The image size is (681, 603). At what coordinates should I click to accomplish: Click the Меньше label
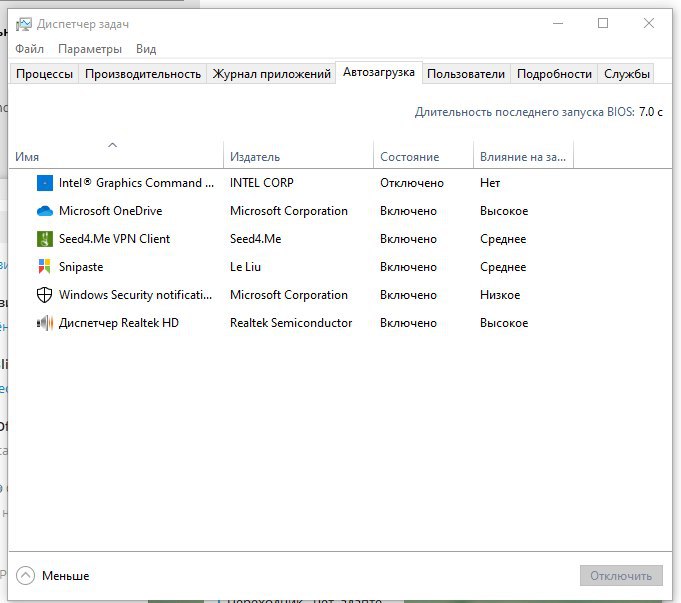(x=66, y=576)
